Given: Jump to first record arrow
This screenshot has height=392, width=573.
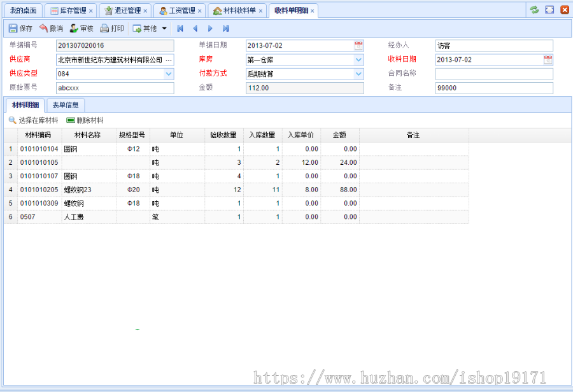Looking at the screenshot, I should 180,29.
